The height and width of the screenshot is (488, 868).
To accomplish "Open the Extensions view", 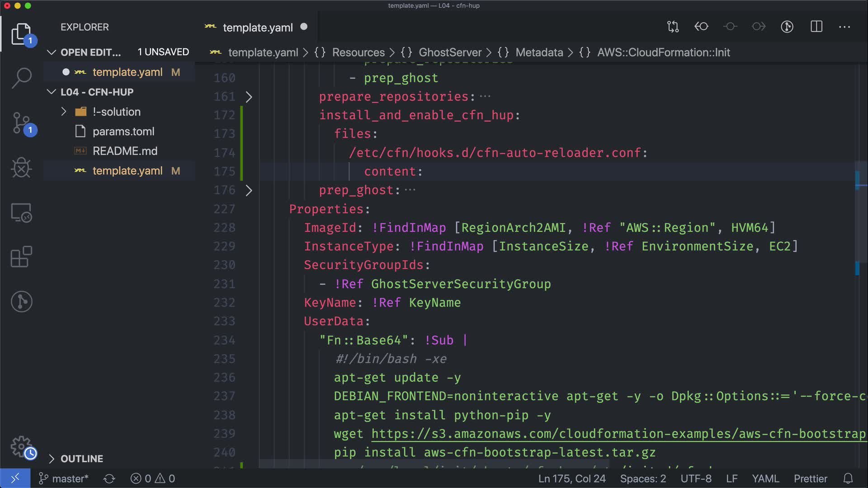I will [x=21, y=257].
